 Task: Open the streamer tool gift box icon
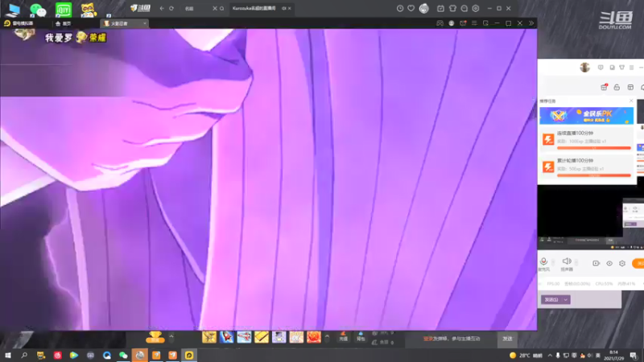604,87
